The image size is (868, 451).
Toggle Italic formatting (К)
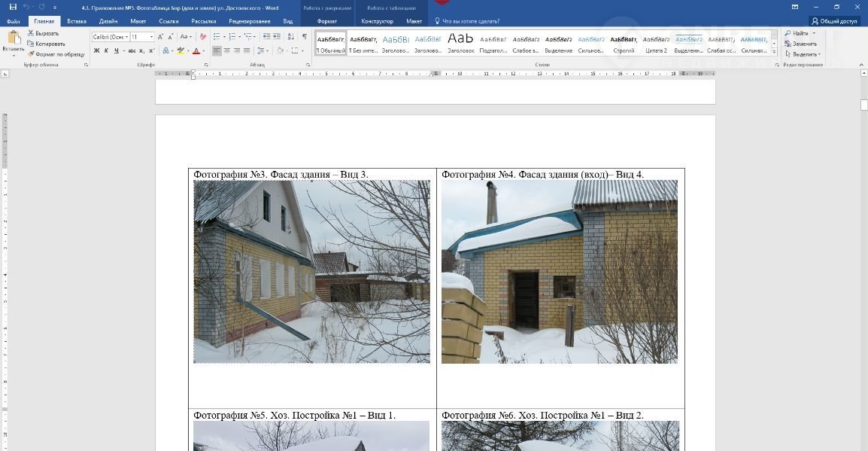point(106,50)
